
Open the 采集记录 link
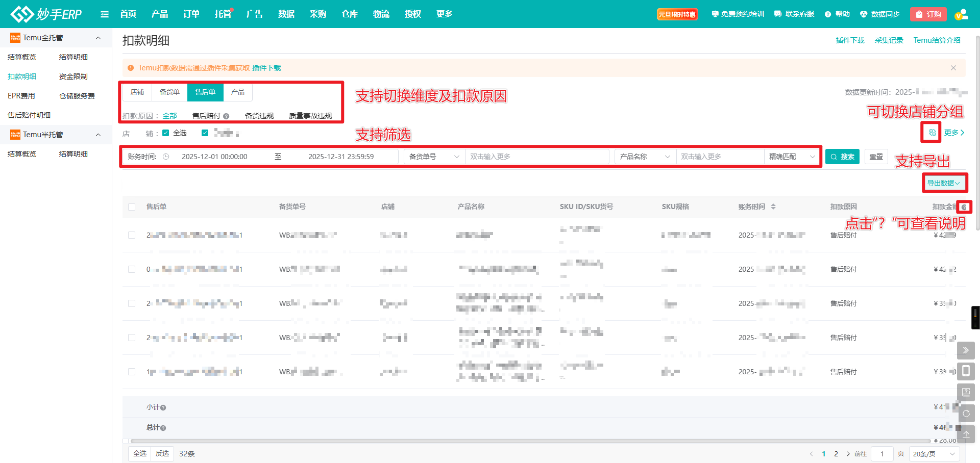pyautogui.click(x=889, y=40)
